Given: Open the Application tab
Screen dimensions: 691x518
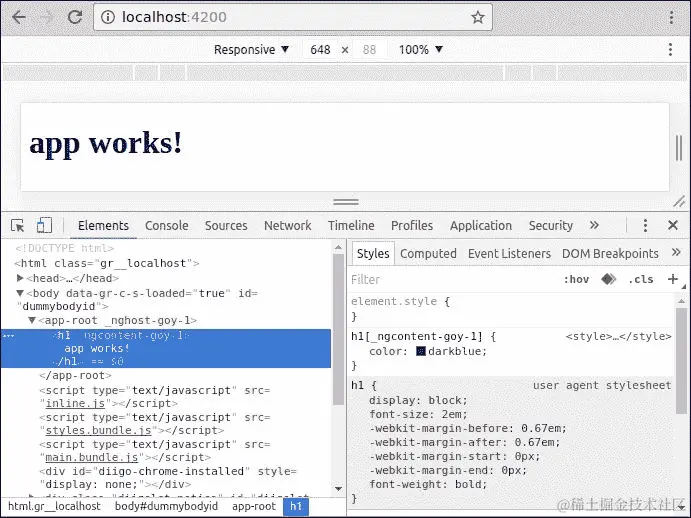Looking at the screenshot, I should coord(481,226).
